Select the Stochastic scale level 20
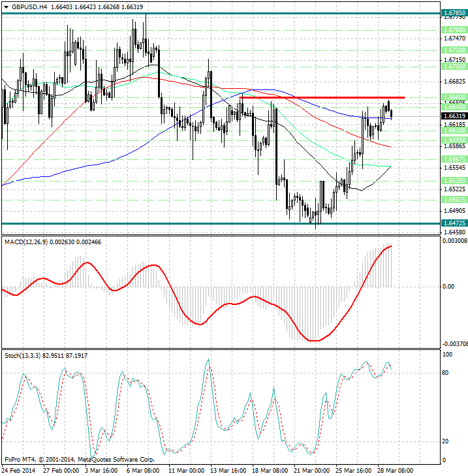This screenshot has height=476, width=468. click(445, 441)
